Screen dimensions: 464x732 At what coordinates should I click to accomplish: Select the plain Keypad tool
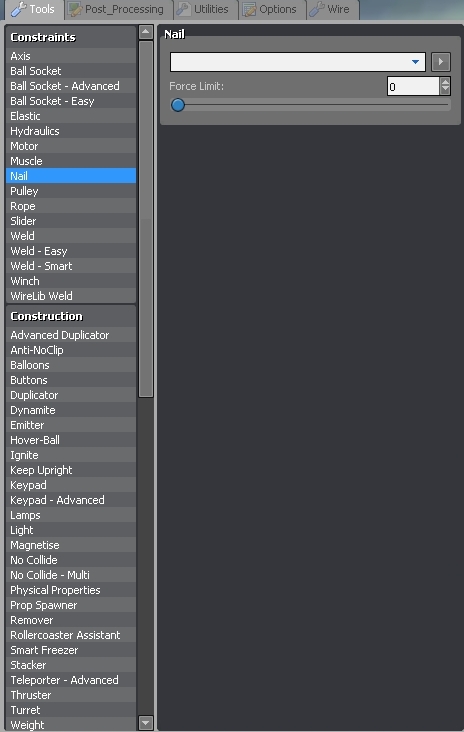pos(71,485)
